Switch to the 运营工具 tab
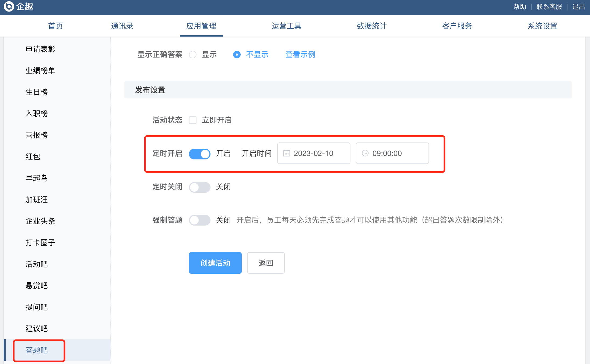This screenshot has width=590, height=364. 286,26
